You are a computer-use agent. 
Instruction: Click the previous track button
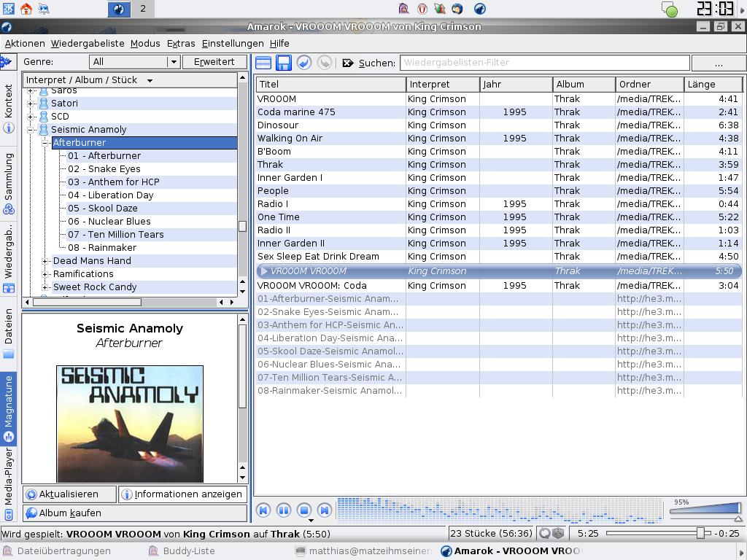coord(263,510)
